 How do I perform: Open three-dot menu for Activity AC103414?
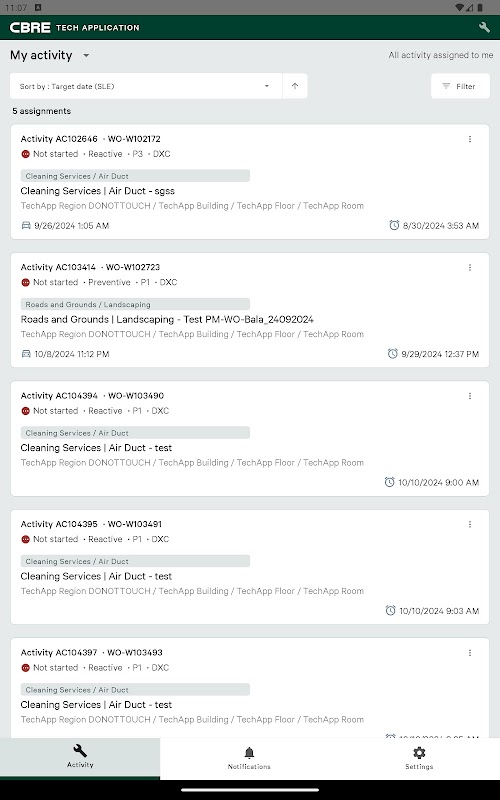[x=470, y=267]
